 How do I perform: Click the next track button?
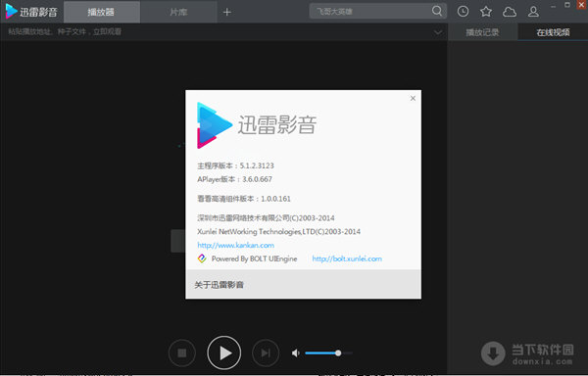click(x=266, y=352)
